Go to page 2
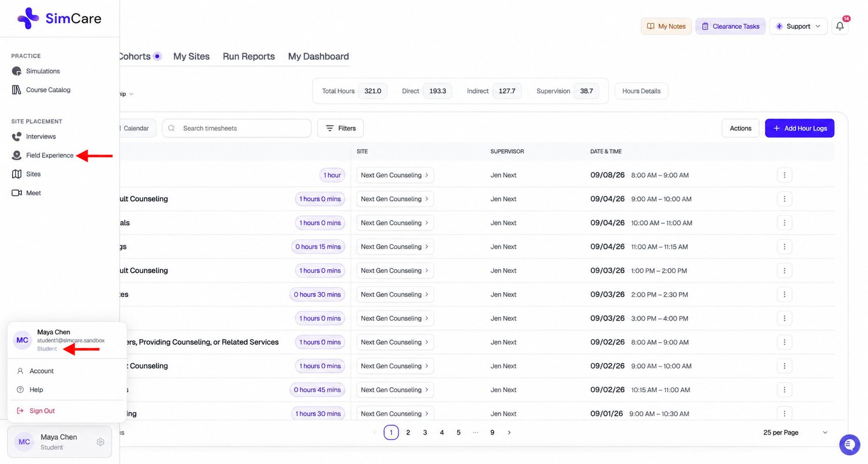The height and width of the screenshot is (464, 868). (x=408, y=433)
